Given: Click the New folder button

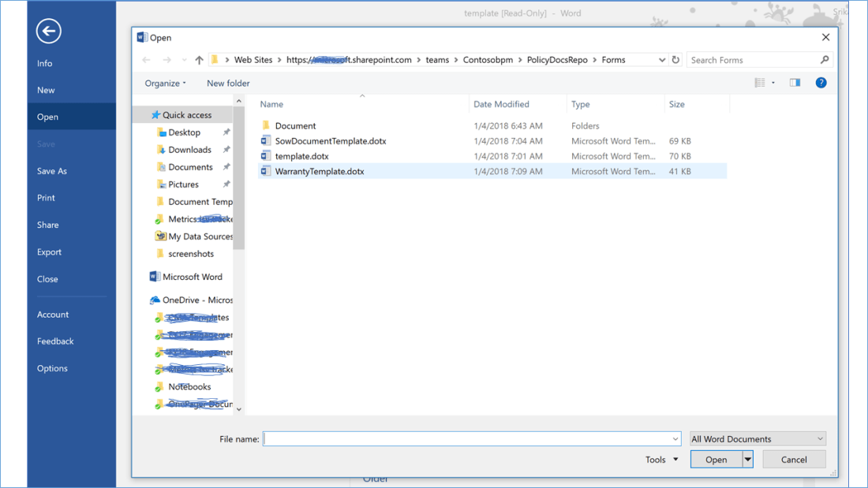Looking at the screenshot, I should [228, 84].
